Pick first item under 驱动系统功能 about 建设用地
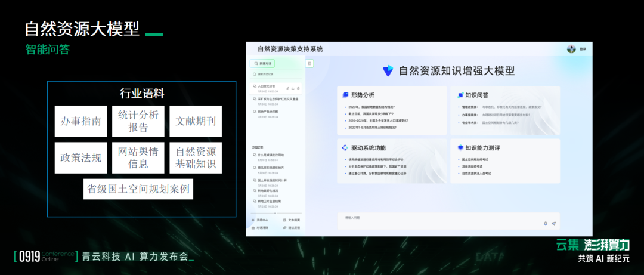The height and width of the screenshot is (275, 644). (x=376, y=159)
